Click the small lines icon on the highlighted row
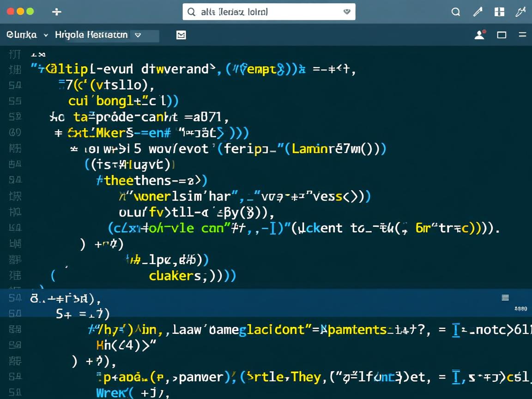This screenshot has height=399, width=532. coord(505,298)
